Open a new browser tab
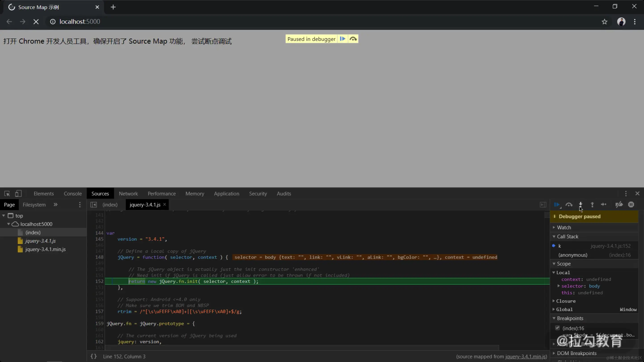The width and height of the screenshot is (644, 362). click(x=113, y=7)
